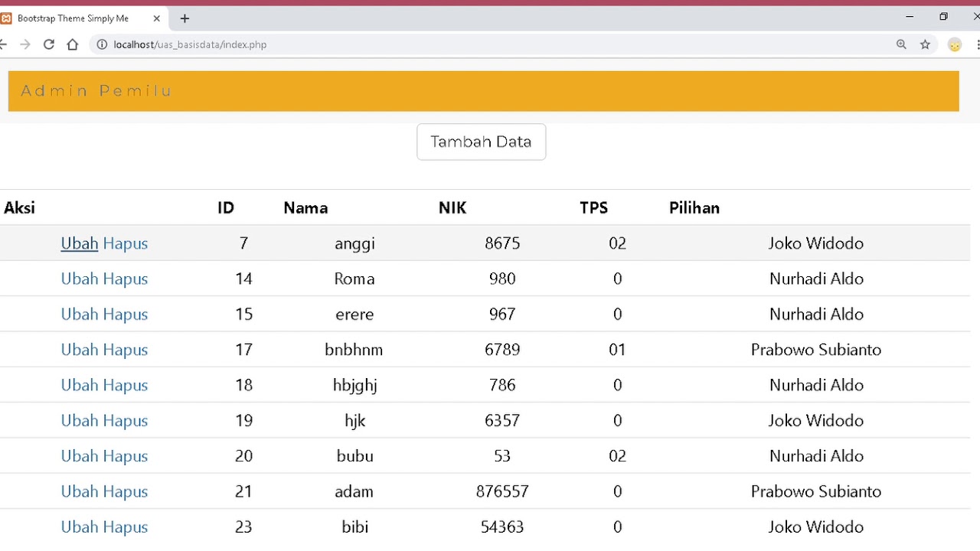This screenshot has height=551, width=980.
Task: Click Ubah link for bubu row
Action: (x=80, y=456)
